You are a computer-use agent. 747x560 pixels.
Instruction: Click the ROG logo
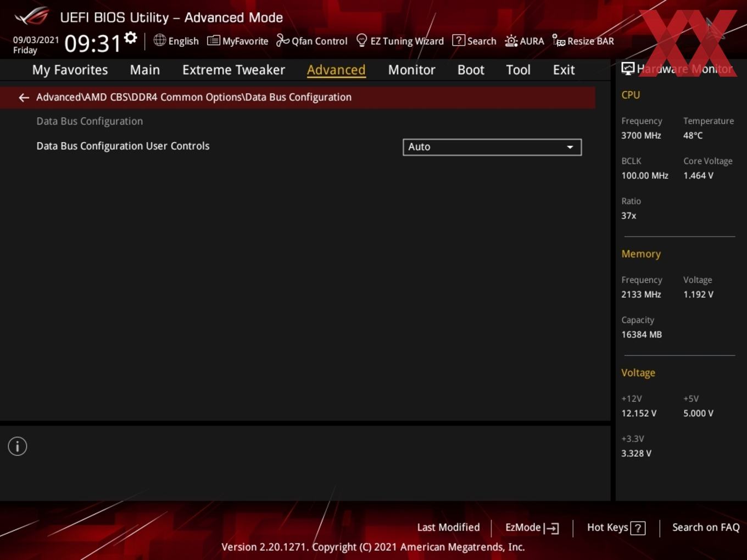coord(32,16)
